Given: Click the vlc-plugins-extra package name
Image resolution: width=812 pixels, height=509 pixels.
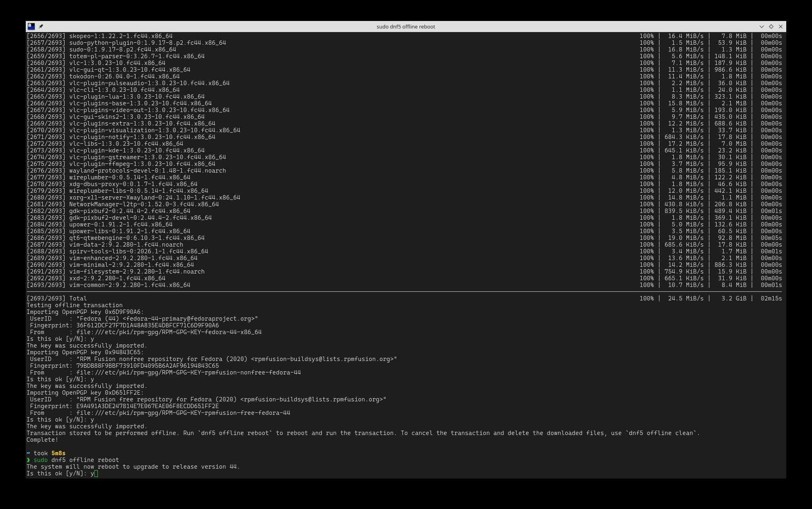Looking at the screenshot, I should tap(142, 123).
